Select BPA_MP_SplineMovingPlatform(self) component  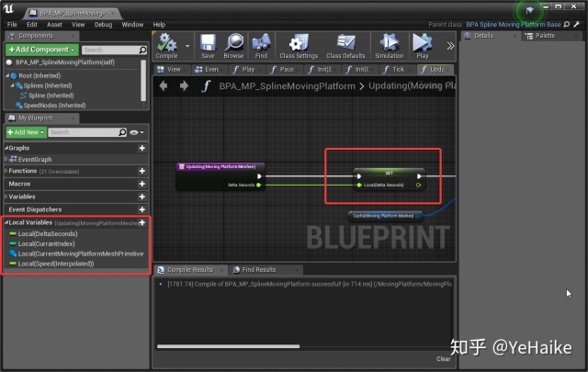click(x=60, y=62)
